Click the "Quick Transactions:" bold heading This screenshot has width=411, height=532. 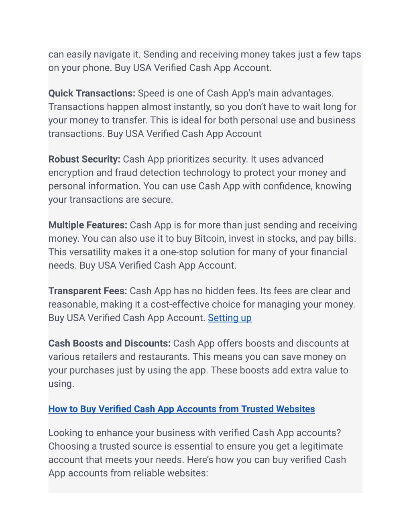[92, 94]
